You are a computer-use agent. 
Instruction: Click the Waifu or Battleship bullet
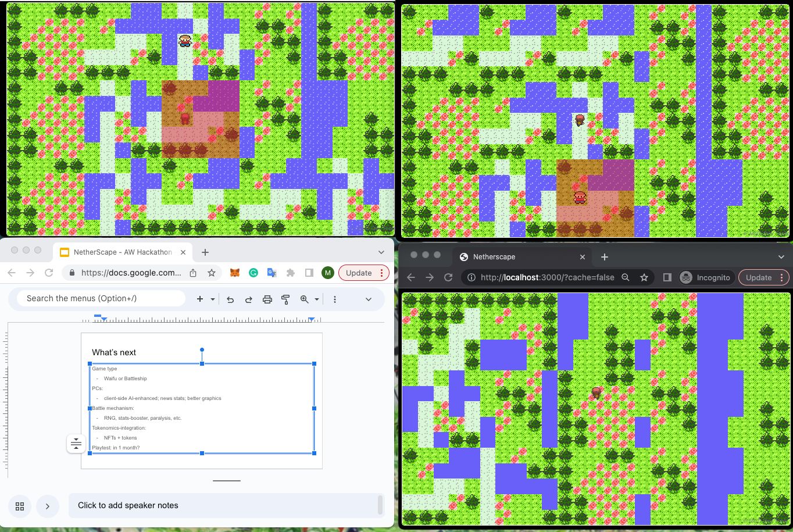coord(125,379)
